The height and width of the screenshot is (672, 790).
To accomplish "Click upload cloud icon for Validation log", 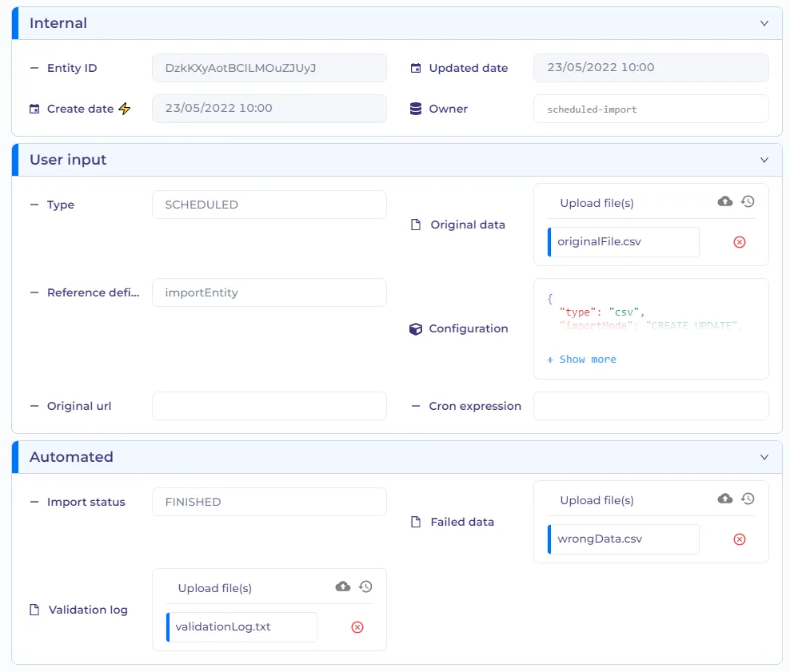I will pos(343,587).
